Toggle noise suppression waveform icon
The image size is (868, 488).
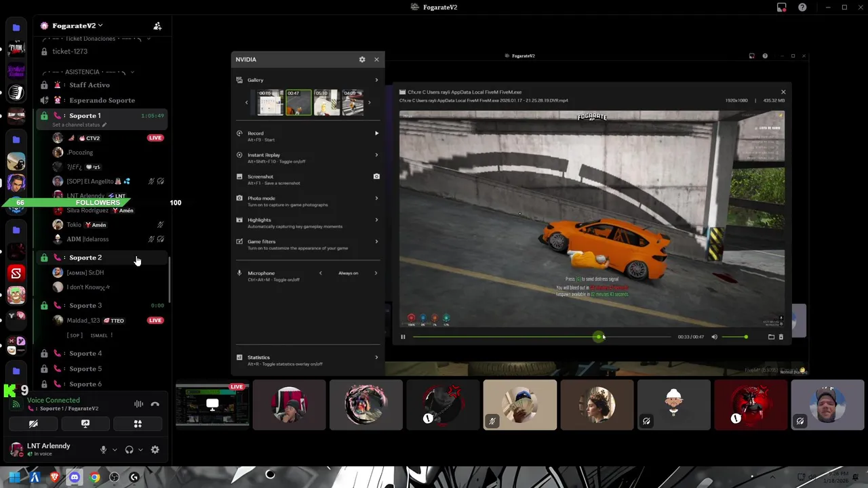(x=138, y=404)
